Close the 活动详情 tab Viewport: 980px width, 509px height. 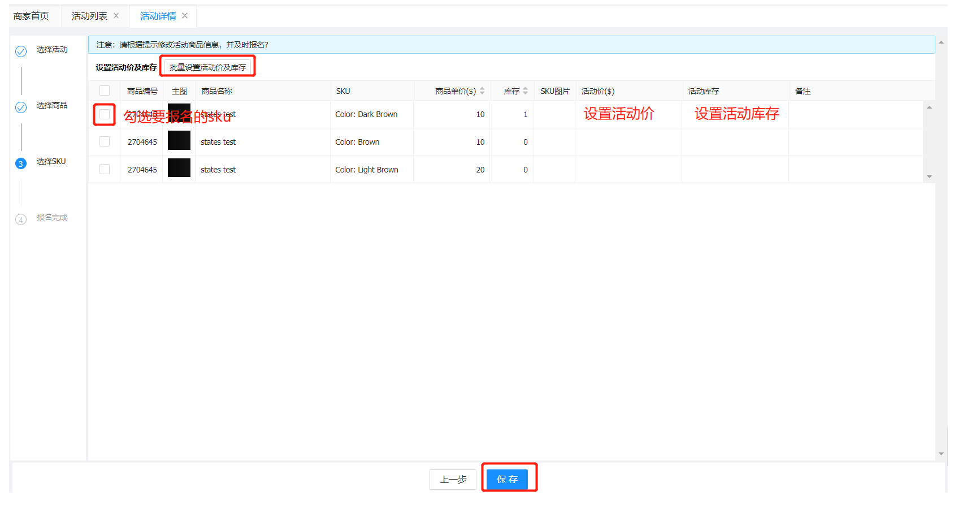[x=185, y=16]
